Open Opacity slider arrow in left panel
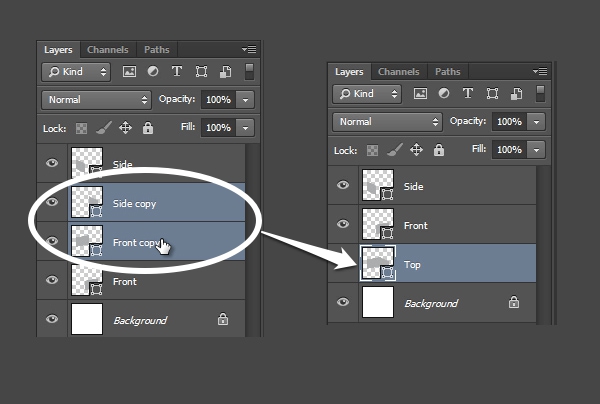The height and width of the screenshot is (404, 600). [245, 100]
